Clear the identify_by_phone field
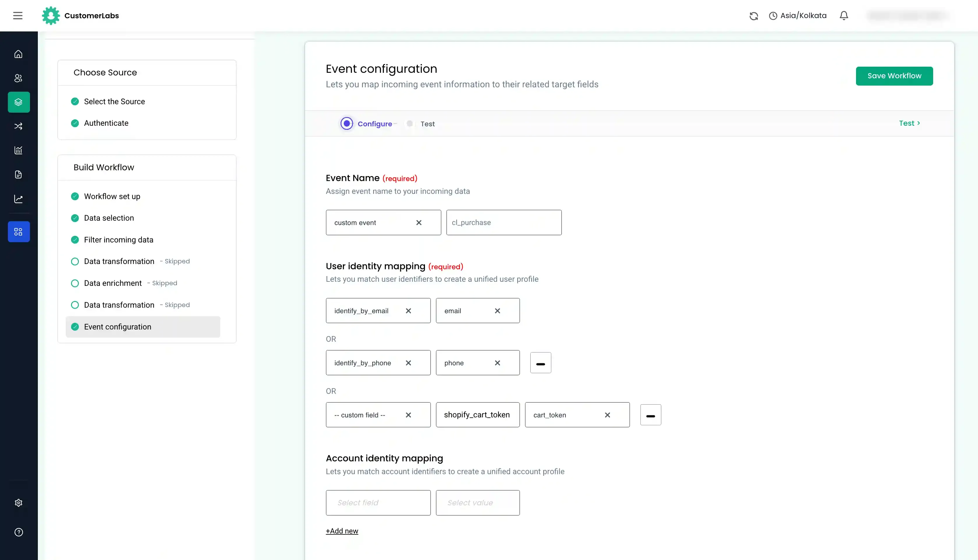The width and height of the screenshot is (978, 560). tap(408, 363)
